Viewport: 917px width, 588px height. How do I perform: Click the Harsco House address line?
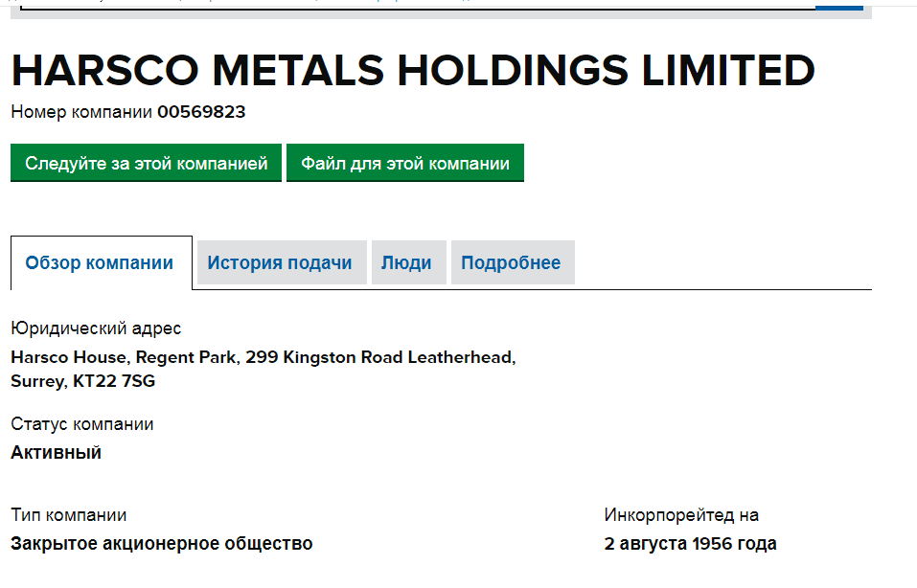263,357
